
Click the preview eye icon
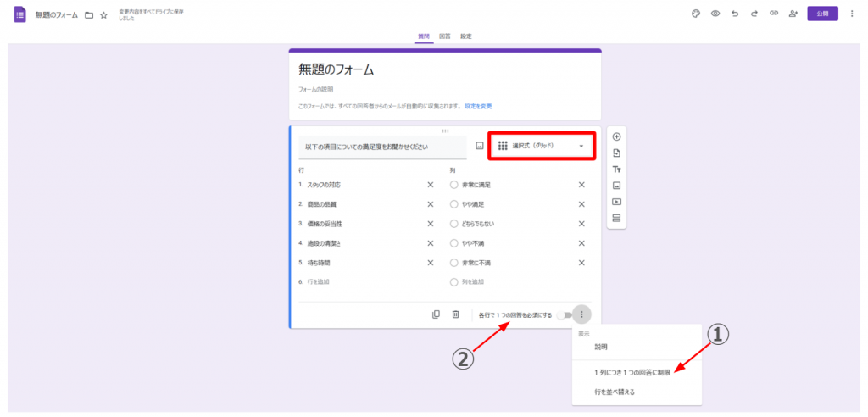click(715, 14)
